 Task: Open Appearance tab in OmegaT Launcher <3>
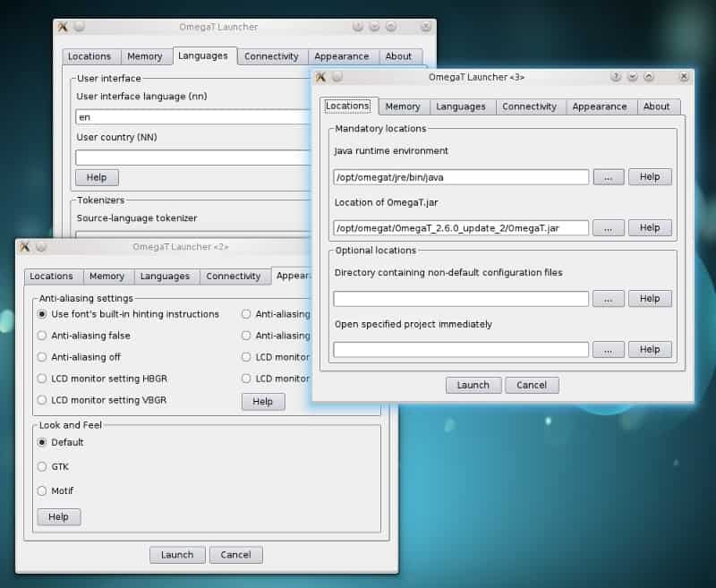coord(600,107)
